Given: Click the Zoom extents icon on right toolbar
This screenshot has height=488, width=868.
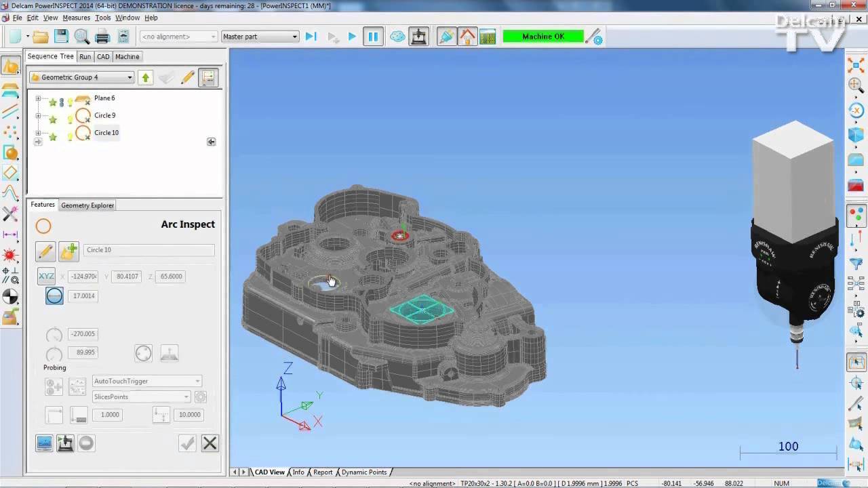Looking at the screenshot, I should [856, 65].
